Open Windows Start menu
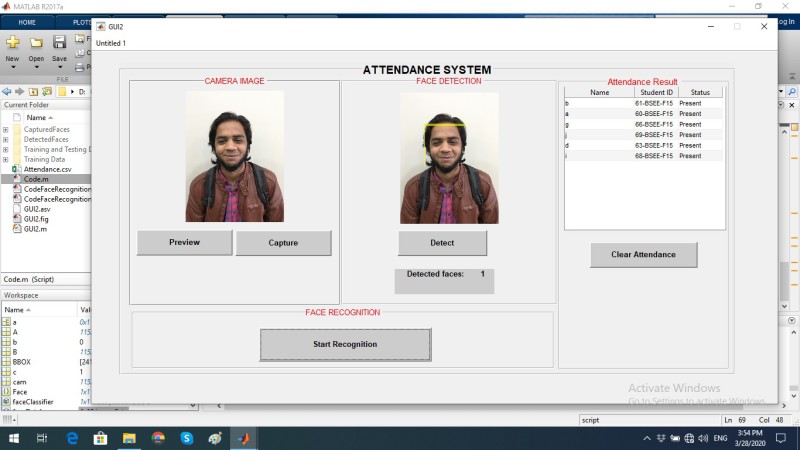This screenshot has width=800, height=450. 14,438
